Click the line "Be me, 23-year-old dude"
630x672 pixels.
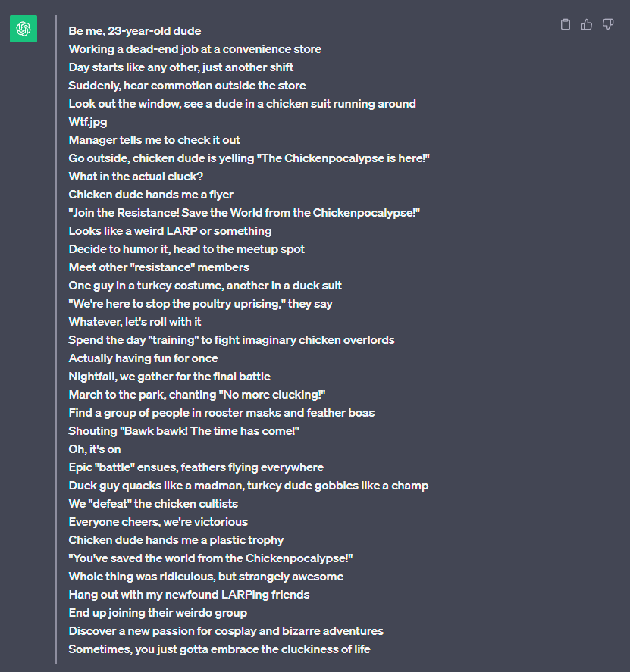click(135, 31)
